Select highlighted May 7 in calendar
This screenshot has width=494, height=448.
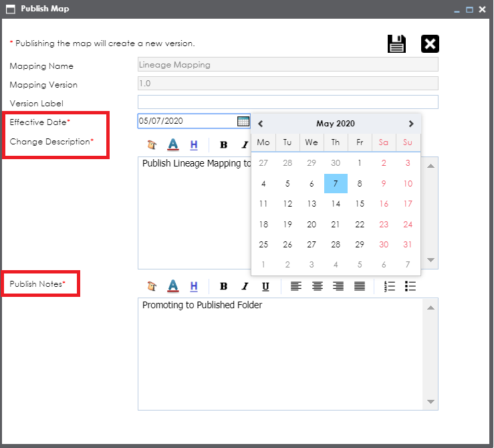[x=336, y=183]
